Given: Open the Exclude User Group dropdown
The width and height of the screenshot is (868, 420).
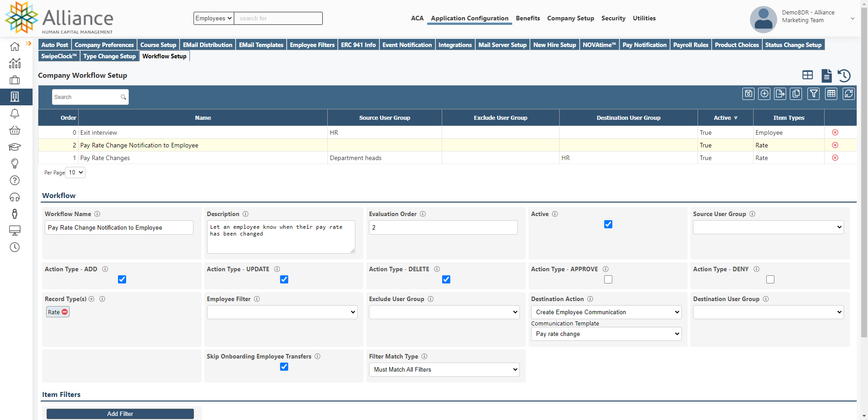Looking at the screenshot, I should (x=444, y=312).
